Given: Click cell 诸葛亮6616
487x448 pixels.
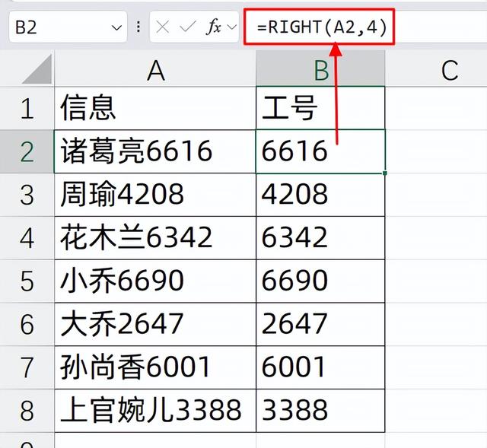Looking at the screenshot, I should (155, 151).
